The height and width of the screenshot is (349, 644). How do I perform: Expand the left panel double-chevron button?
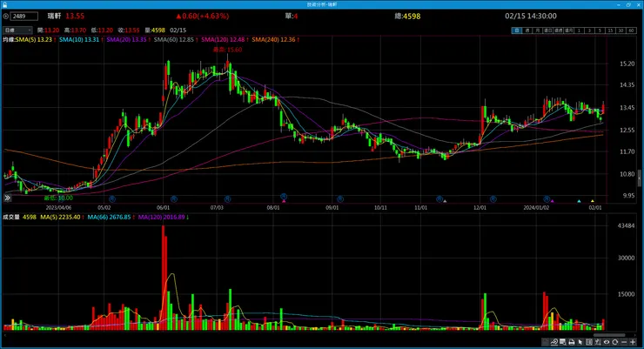coord(7,198)
